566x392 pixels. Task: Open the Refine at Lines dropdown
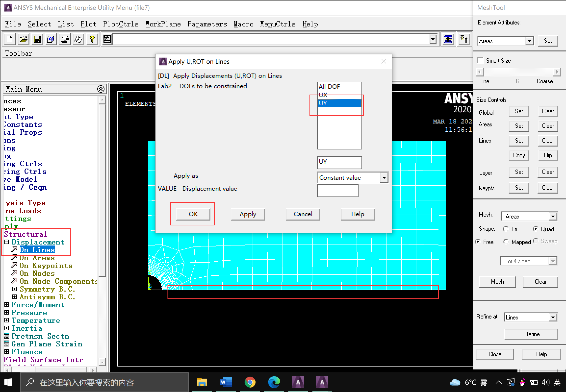(553, 317)
